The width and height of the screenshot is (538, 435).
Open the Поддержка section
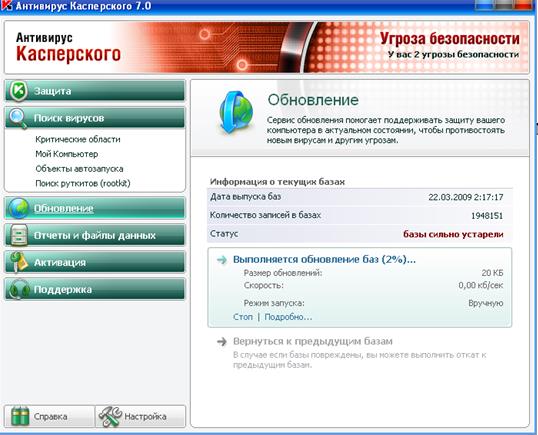(x=95, y=289)
